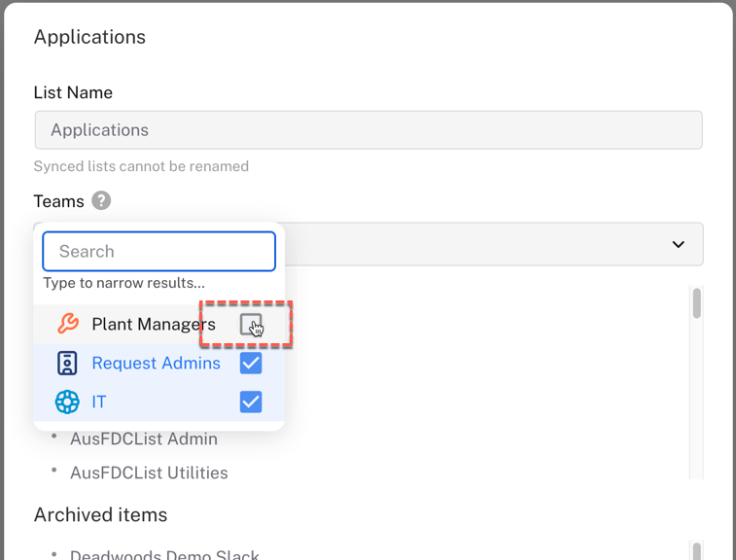736x560 pixels.
Task: Click the Archived items heading
Action: 100,515
